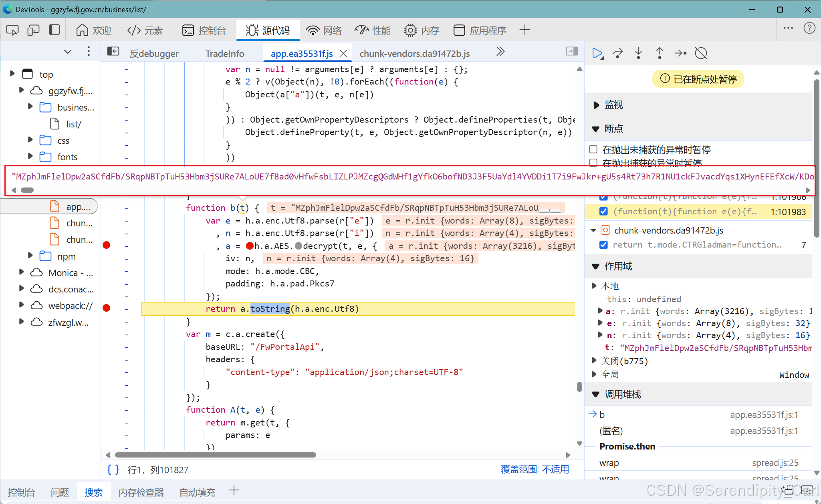Step out of the current function
This screenshot has width=821, height=504.
tap(659, 53)
